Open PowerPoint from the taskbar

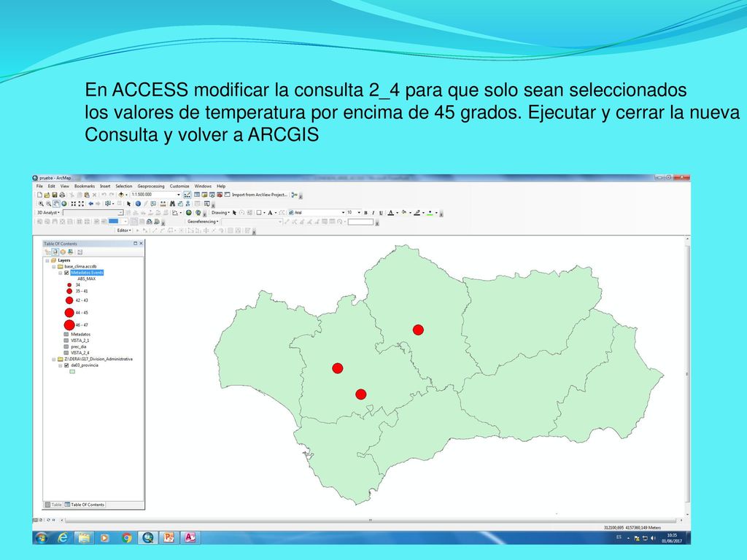pos(169,537)
